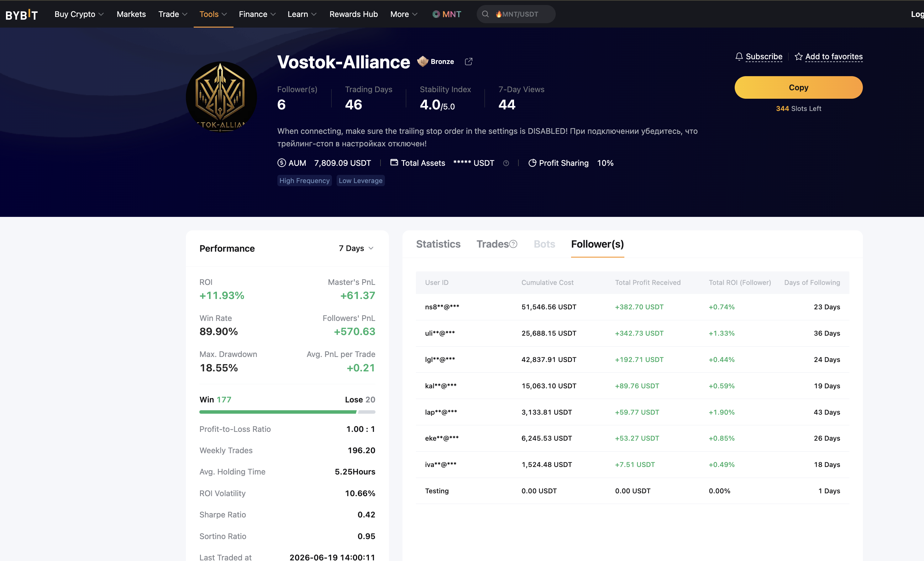Click the Total Profit Received column header

pyautogui.click(x=648, y=282)
